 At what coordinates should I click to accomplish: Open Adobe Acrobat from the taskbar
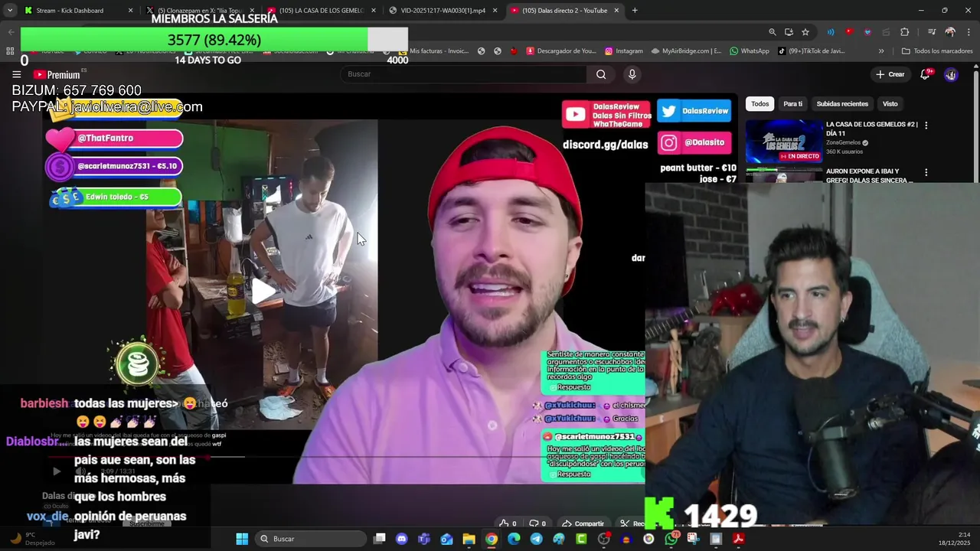coord(738,539)
